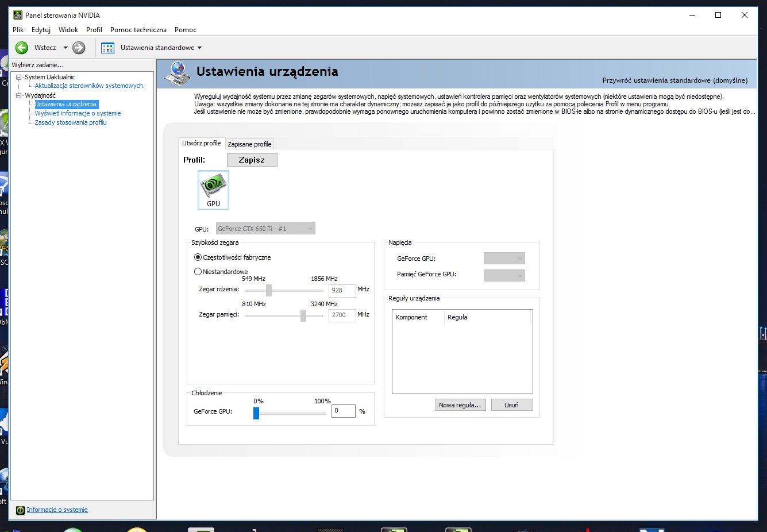Open the Widok menu
The height and width of the screenshot is (532, 767).
(68, 30)
